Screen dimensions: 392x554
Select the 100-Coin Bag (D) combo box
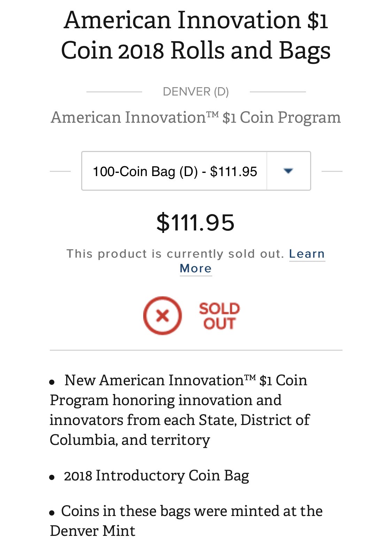pyautogui.click(x=196, y=171)
